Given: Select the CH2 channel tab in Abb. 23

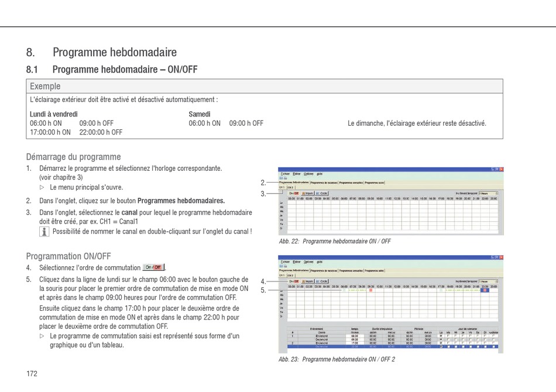Looking at the screenshot, I should coord(290,275).
